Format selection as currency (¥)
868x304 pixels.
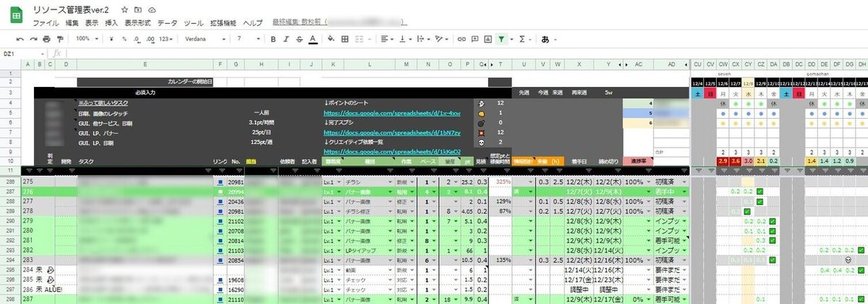point(111,38)
